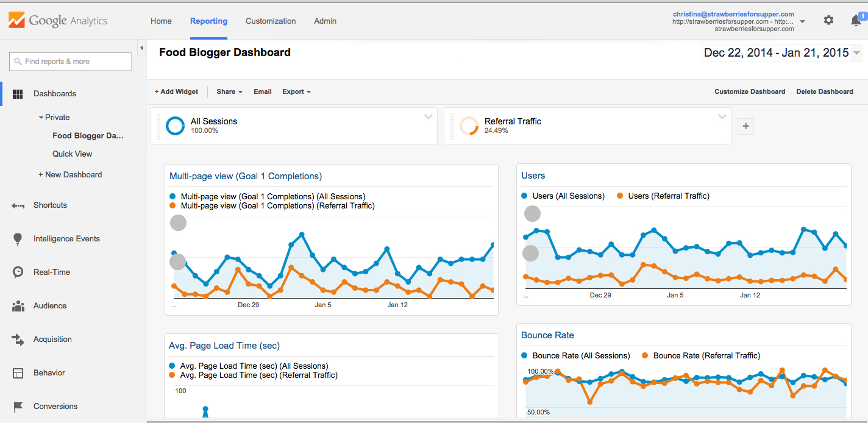
Task: Expand the All Sessions segment chevron
Action: click(x=429, y=117)
